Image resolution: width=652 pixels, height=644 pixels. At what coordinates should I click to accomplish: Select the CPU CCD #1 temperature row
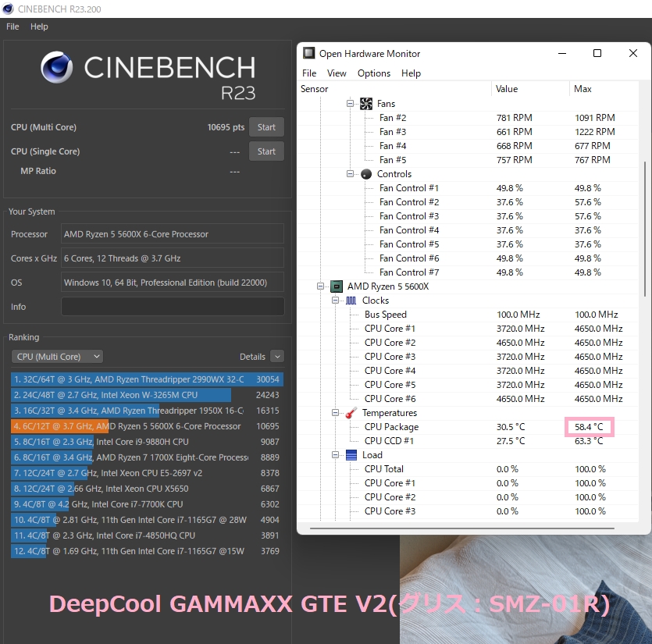tap(469, 441)
